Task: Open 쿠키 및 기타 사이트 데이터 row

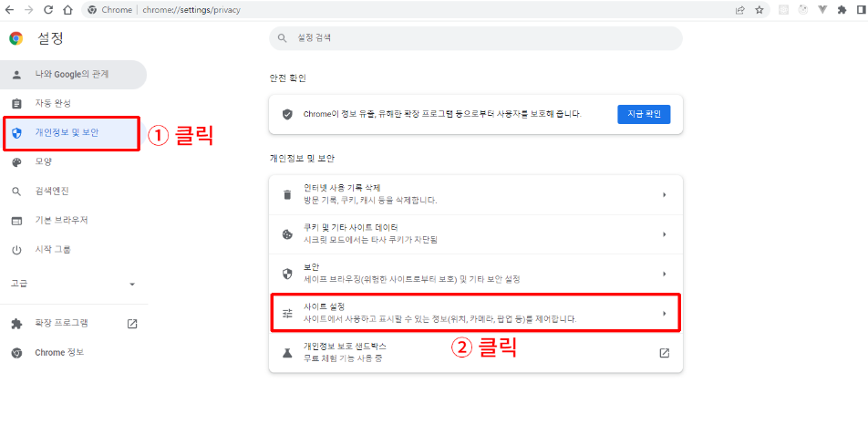Action: click(x=476, y=234)
